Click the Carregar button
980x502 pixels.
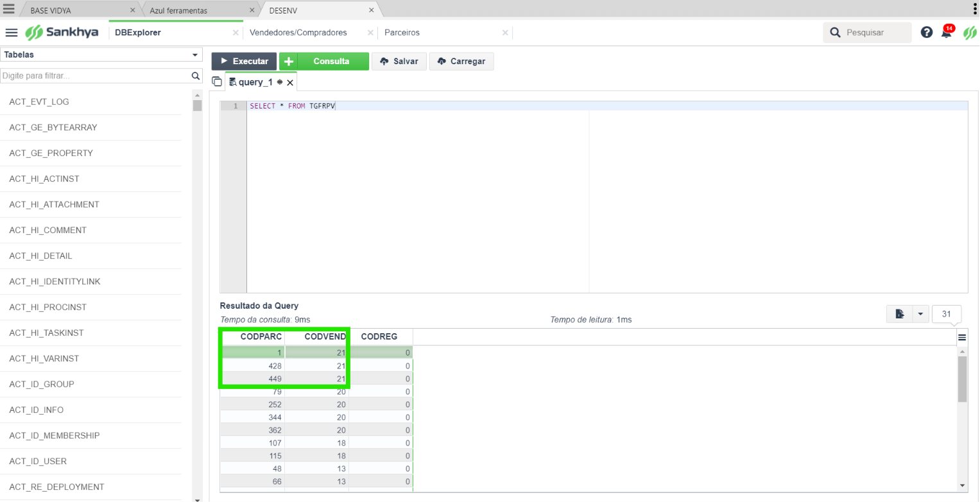[x=461, y=61]
